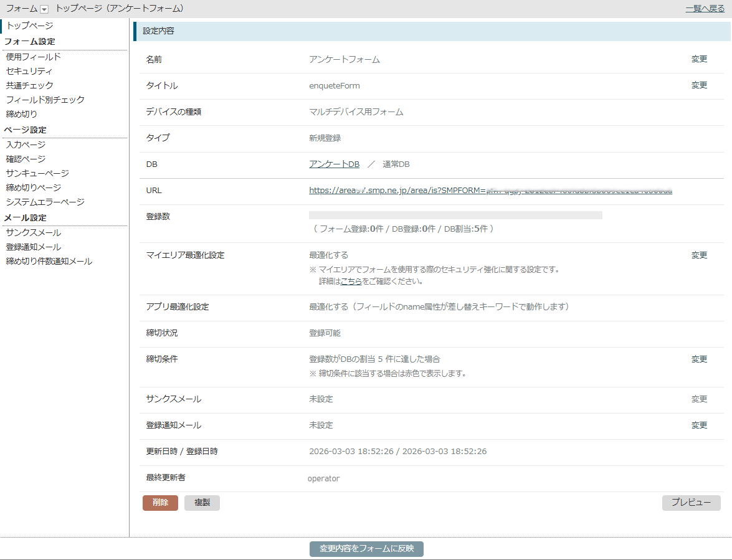Open サンキューページ settings
732x560 pixels.
coord(37,173)
